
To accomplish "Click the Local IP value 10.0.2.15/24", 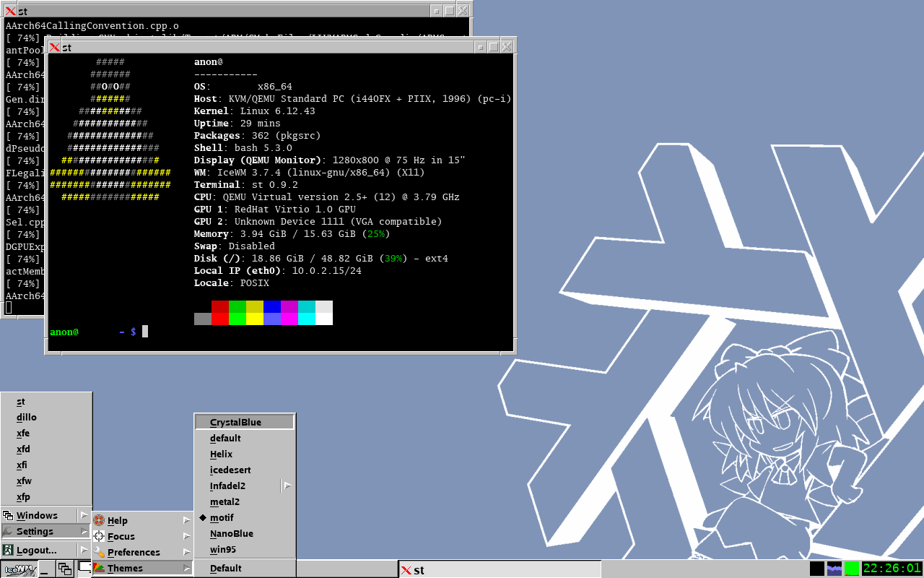I will pos(327,271).
